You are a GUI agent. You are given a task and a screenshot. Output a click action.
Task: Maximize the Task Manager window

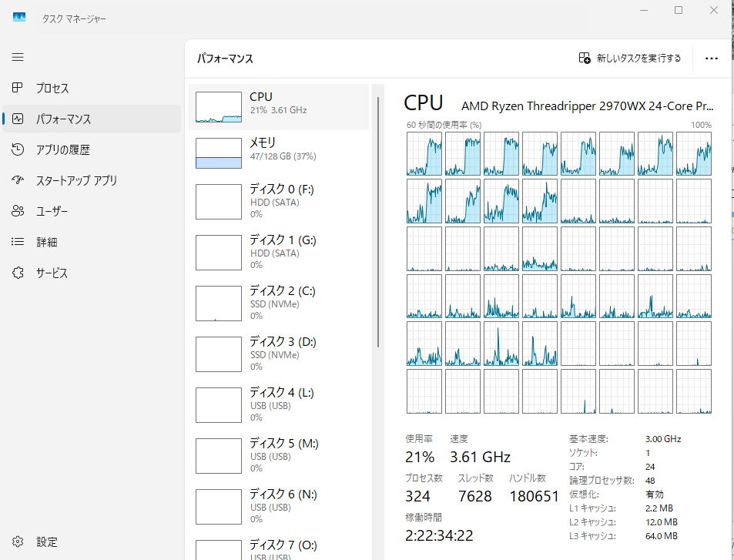[x=679, y=10]
